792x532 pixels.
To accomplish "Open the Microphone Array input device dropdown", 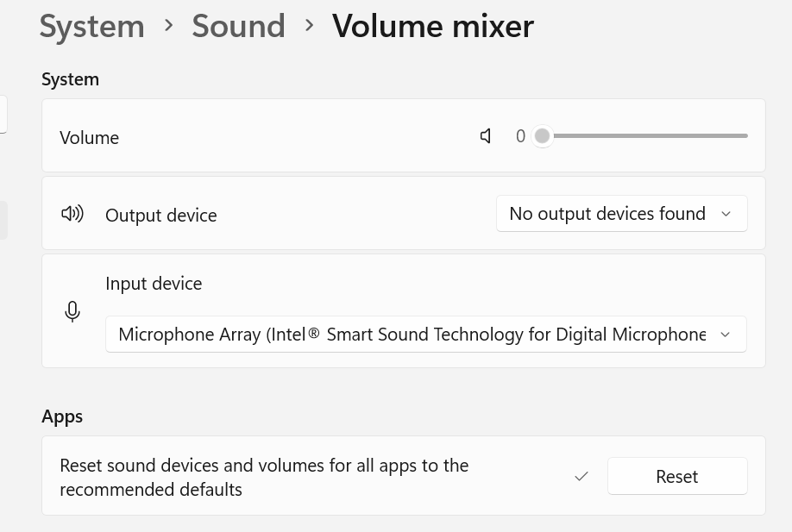I will (426, 335).
